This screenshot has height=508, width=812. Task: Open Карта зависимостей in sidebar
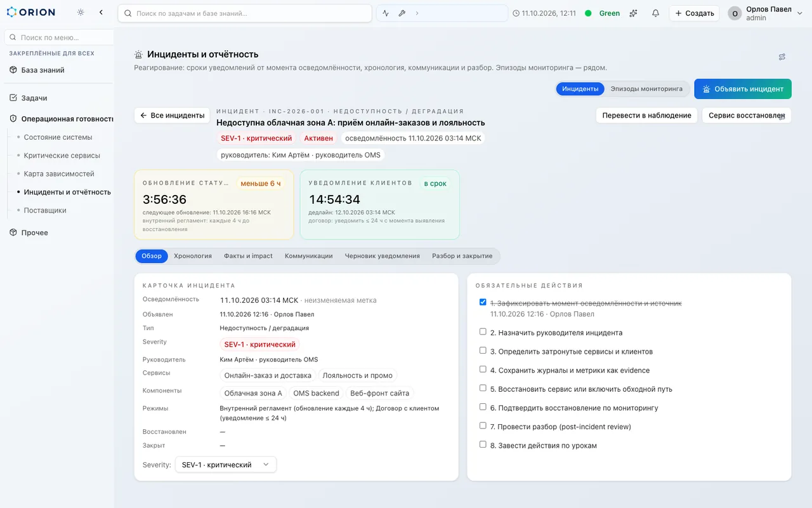pyautogui.click(x=59, y=174)
